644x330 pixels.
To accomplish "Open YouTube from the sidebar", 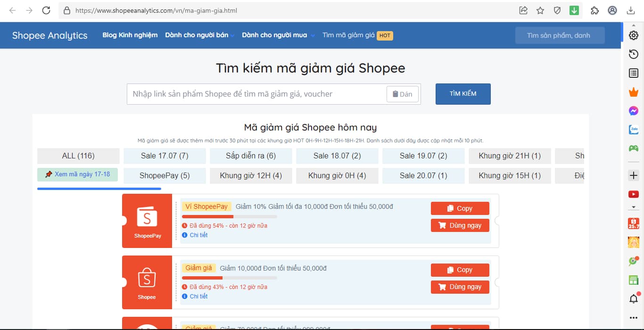I will 634,194.
